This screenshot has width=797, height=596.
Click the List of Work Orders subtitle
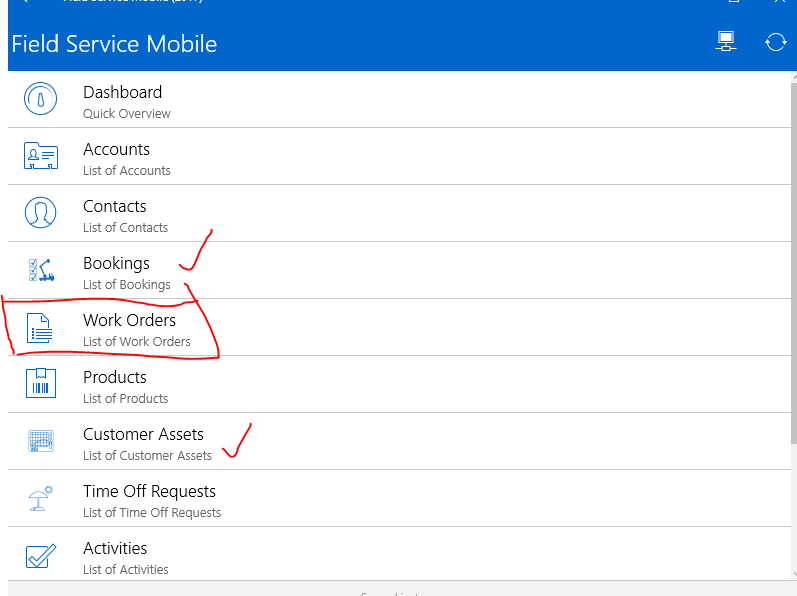pos(137,341)
